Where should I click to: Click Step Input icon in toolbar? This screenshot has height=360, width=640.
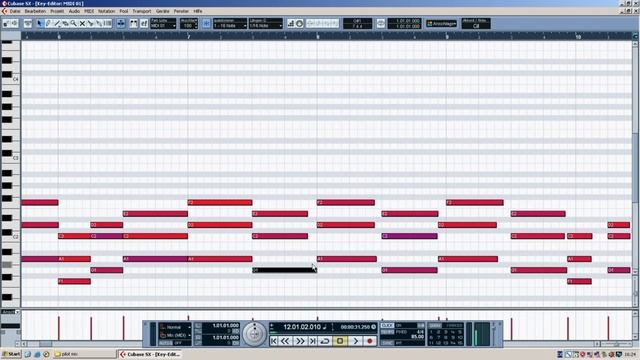291,24
